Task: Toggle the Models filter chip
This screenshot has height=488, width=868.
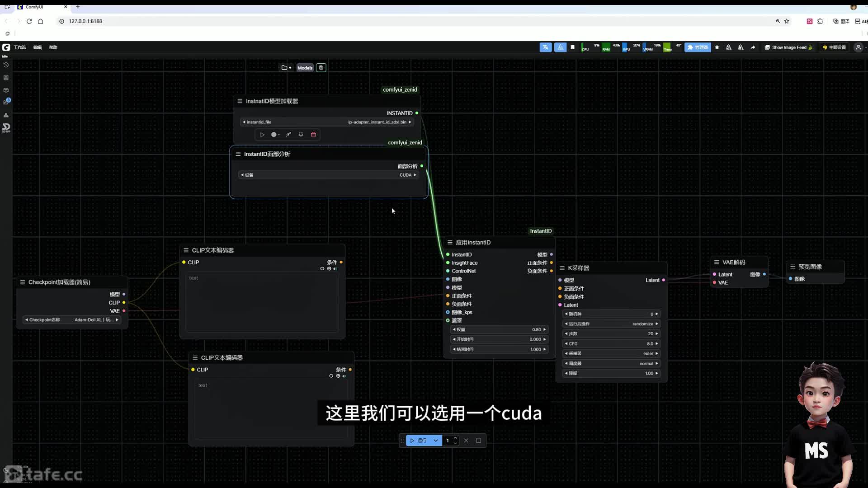Action: coord(305,68)
